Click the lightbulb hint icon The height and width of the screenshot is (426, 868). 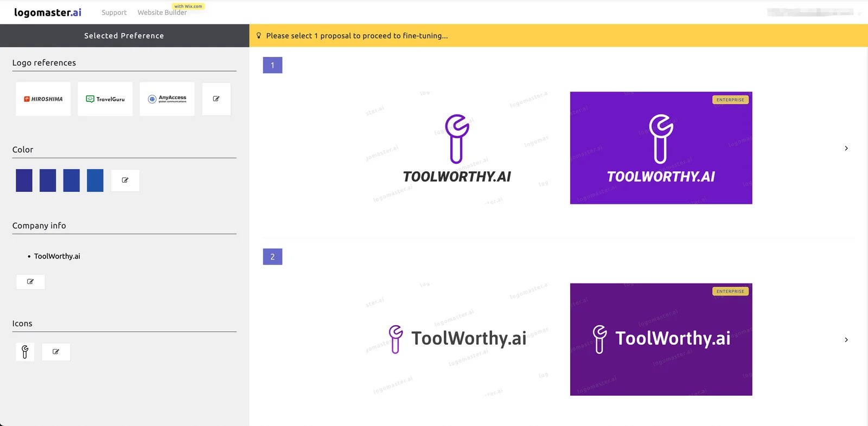pos(259,36)
